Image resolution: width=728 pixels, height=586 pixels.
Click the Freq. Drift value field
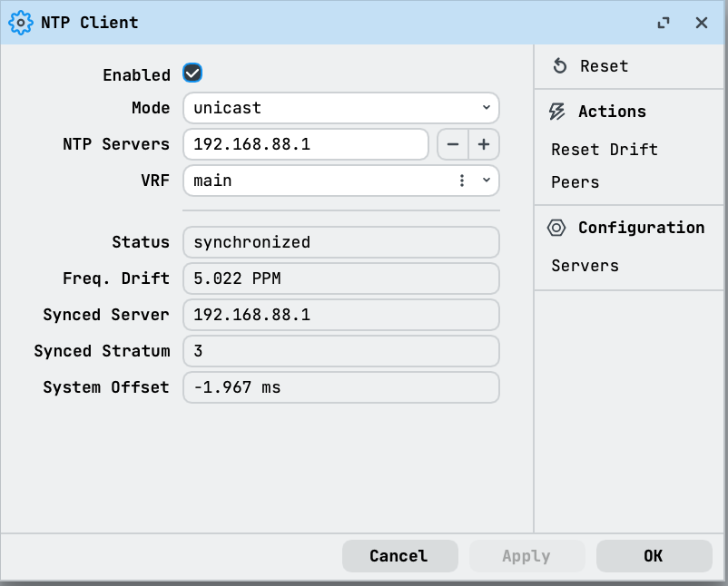341,278
